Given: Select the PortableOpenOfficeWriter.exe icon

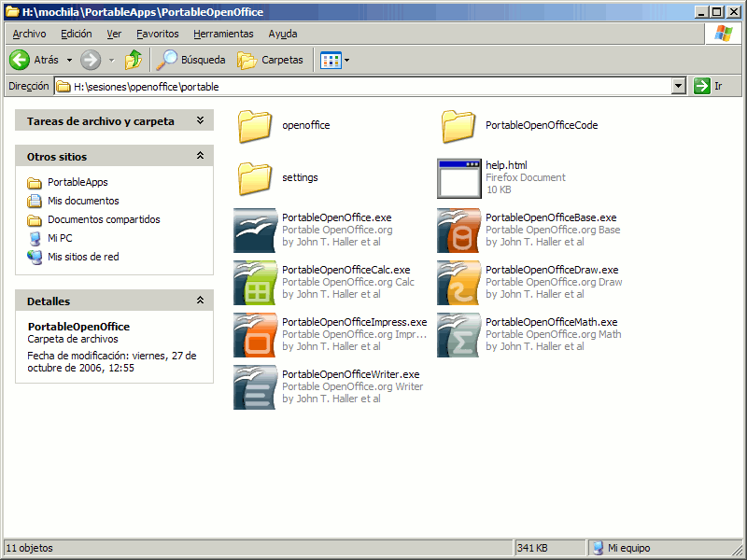Looking at the screenshot, I should click(255, 387).
